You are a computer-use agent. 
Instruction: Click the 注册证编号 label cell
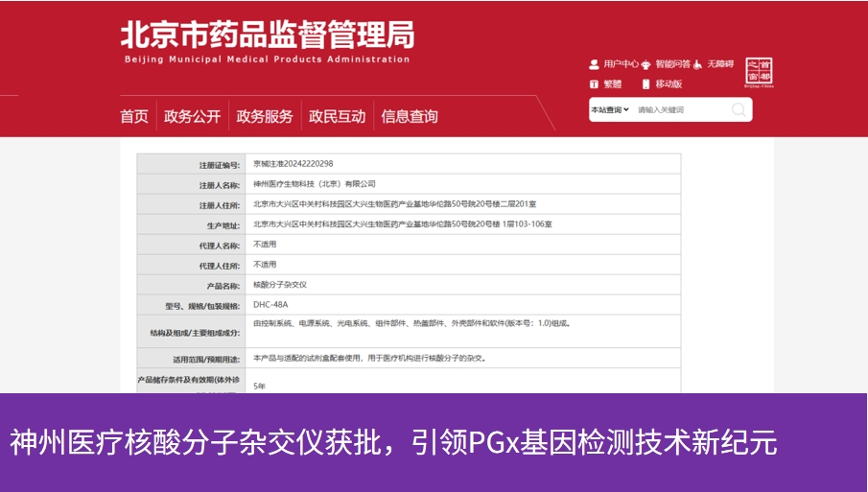[x=191, y=164]
